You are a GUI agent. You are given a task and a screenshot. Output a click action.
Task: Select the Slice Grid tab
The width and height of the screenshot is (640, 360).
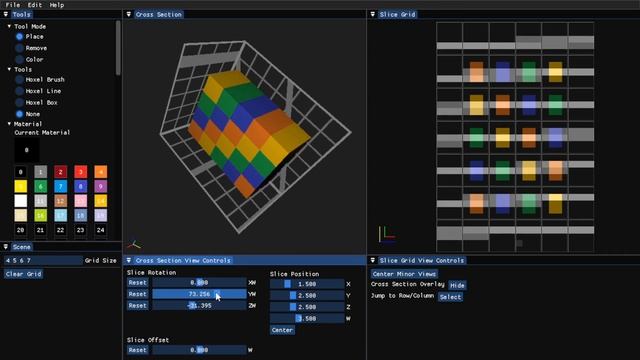pos(397,14)
